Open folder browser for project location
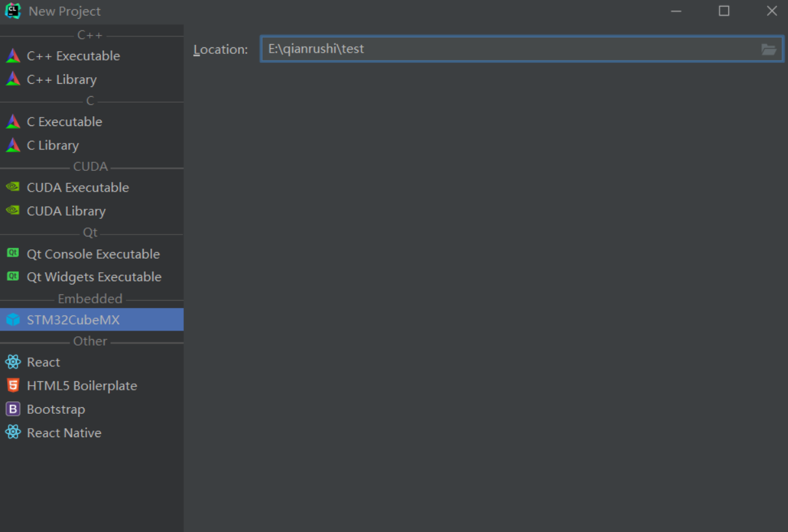The height and width of the screenshot is (532, 788). 768,49
